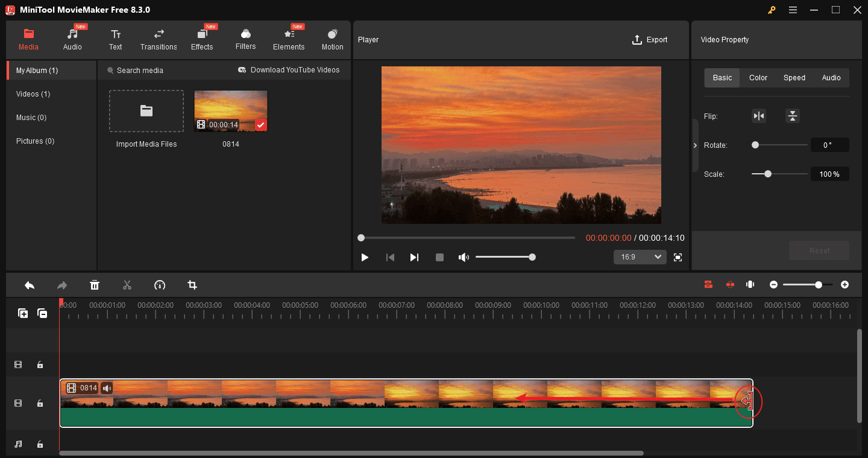Screen dimensions: 868x458
Task: Open the timeline speed control
Action: tap(160, 285)
